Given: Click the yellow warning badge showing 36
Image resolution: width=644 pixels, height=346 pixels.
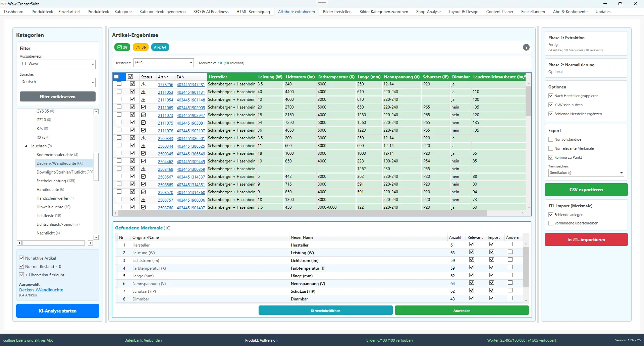Looking at the screenshot, I should tap(141, 47).
